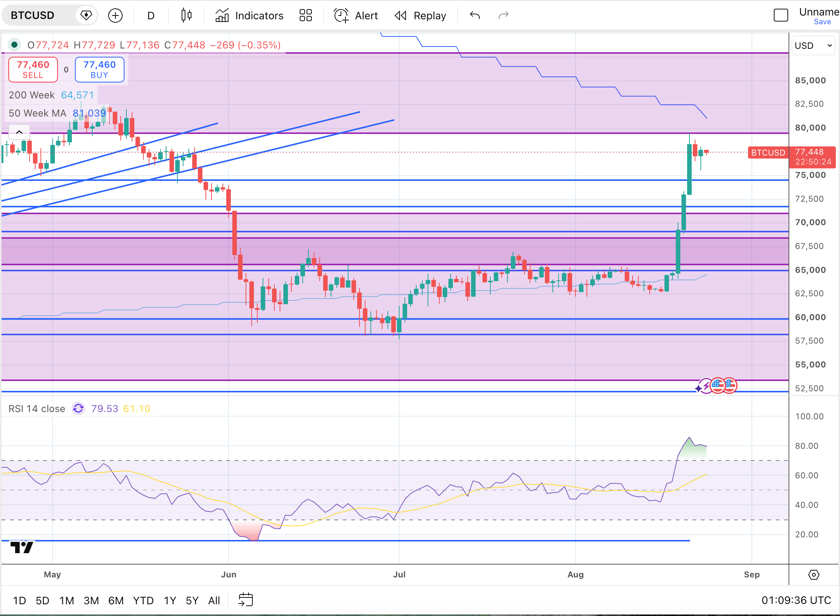Click the BTCUSD 77,448 price label

[x=792, y=157]
